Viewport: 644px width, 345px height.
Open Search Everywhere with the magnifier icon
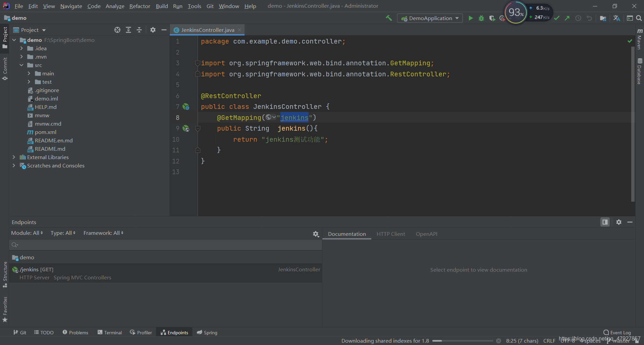639,18
